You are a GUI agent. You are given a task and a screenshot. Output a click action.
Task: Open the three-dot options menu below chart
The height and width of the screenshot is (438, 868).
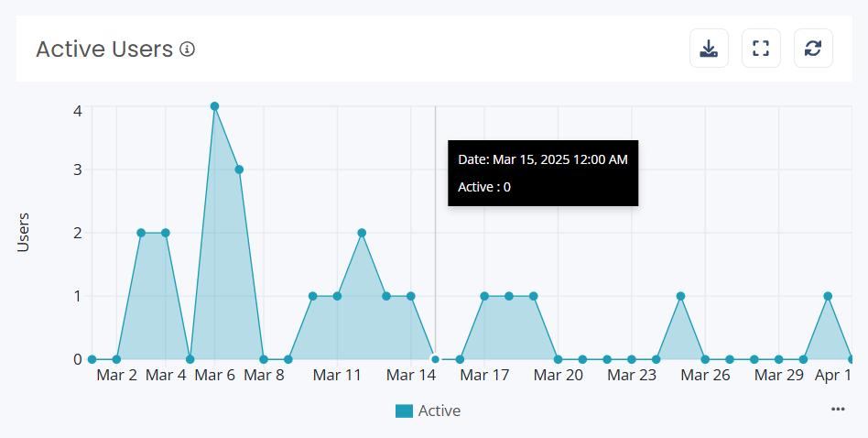838,409
